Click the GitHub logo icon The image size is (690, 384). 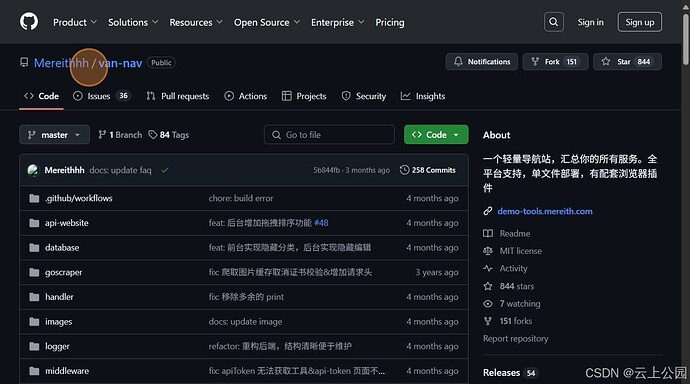point(29,22)
